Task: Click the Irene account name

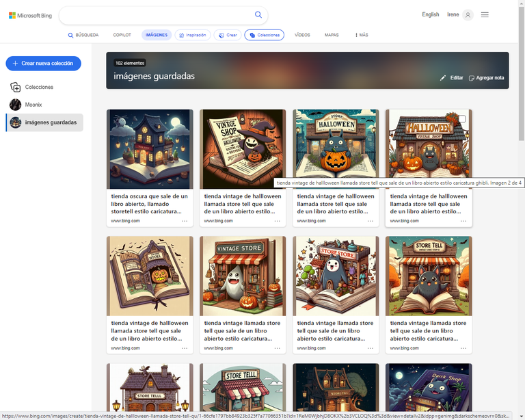Action: (453, 14)
